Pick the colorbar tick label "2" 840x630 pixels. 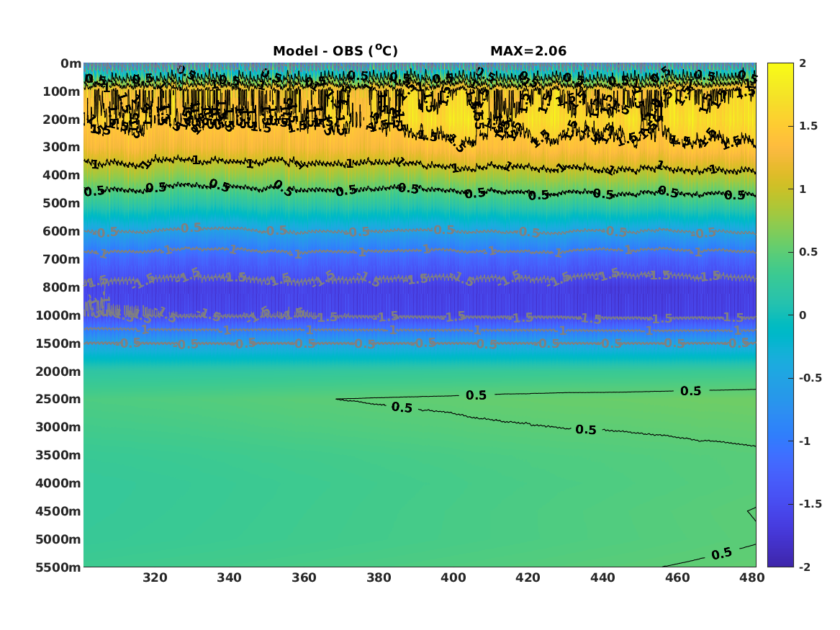[x=803, y=63]
